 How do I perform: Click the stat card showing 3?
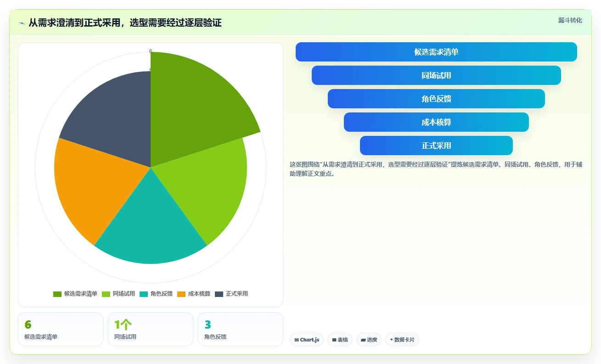[x=241, y=329]
